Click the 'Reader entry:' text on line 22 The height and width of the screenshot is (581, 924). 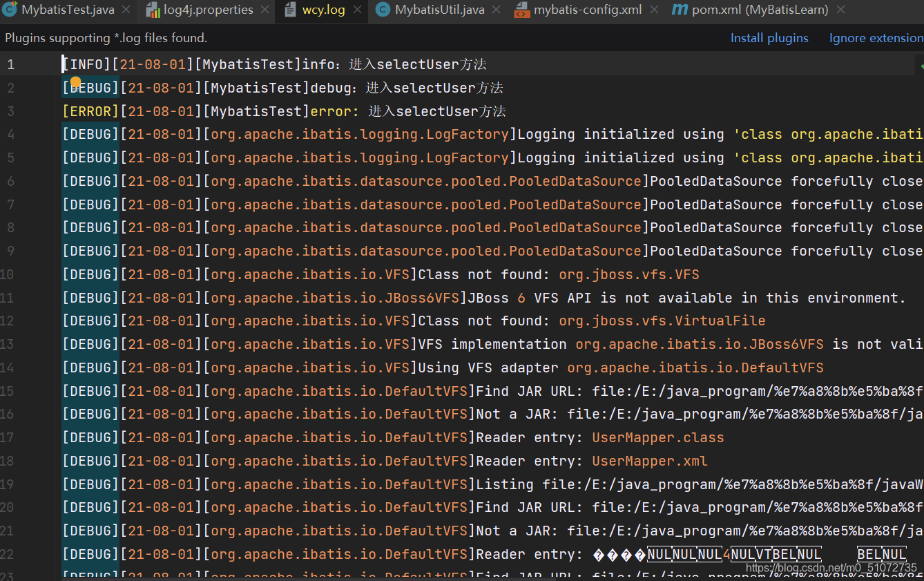click(x=530, y=554)
